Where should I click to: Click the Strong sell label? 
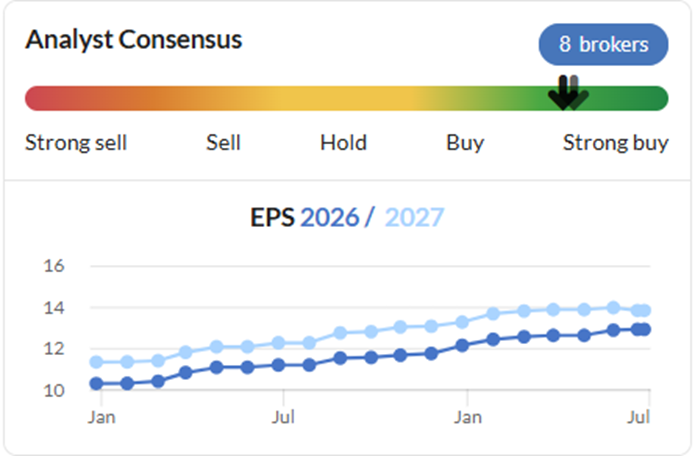tap(76, 143)
